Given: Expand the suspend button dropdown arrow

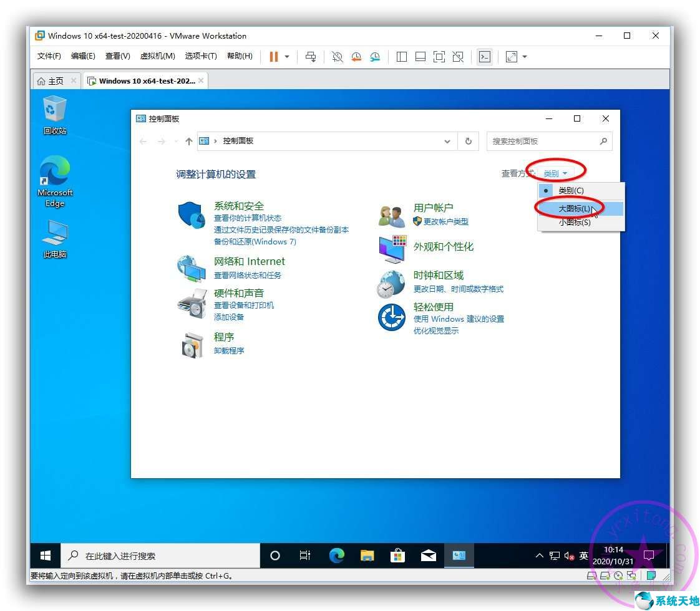Looking at the screenshot, I should tap(286, 57).
